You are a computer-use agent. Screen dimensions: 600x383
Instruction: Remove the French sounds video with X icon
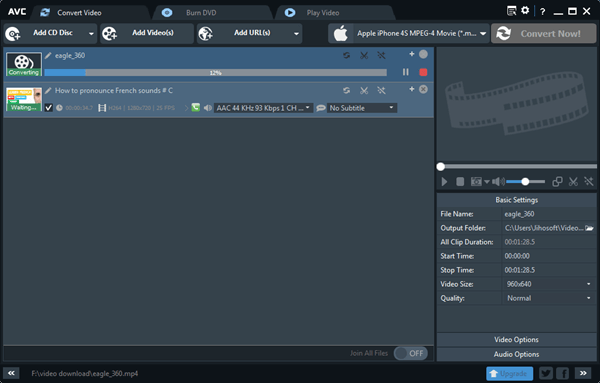point(423,89)
